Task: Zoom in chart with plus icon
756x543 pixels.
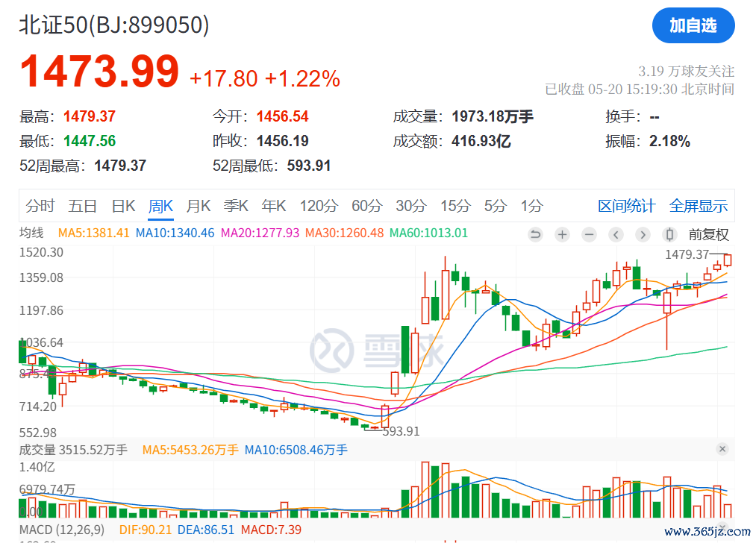Action: [x=562, y=235]
